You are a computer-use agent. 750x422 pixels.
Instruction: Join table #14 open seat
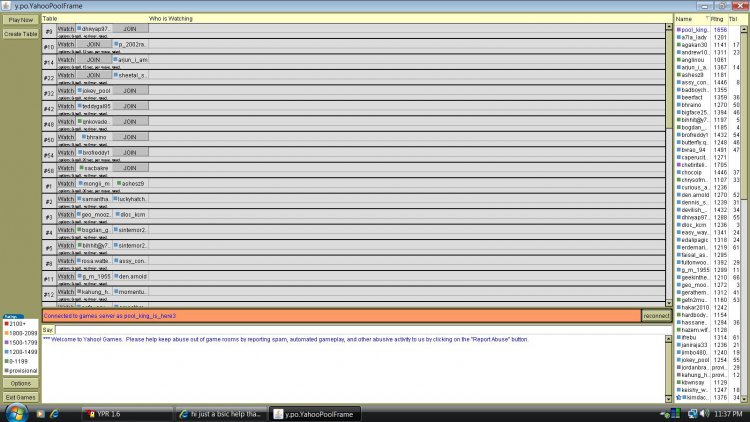(x=93, y=60)
